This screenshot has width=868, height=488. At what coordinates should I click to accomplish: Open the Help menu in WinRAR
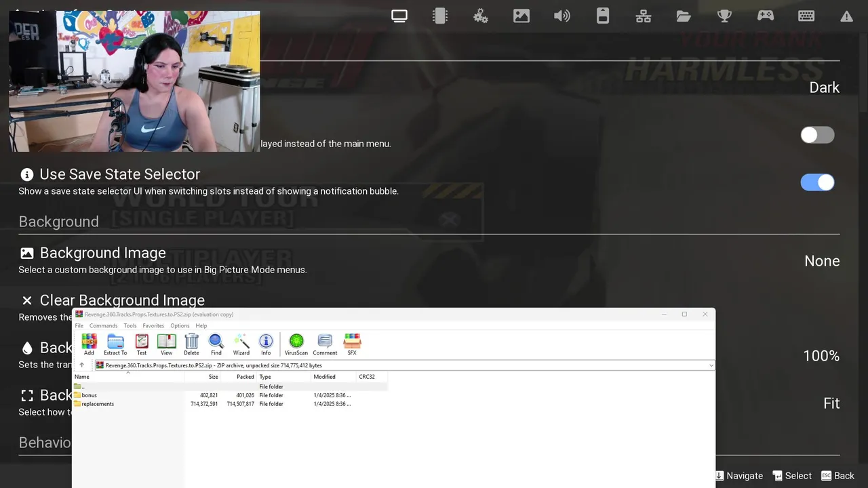click(201, 326)
